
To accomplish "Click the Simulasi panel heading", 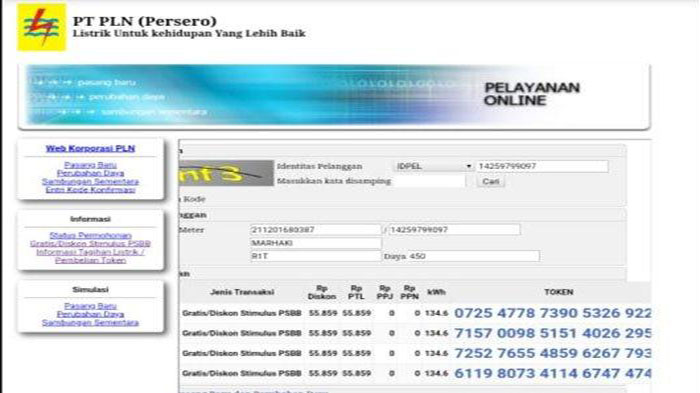I will (90, 290).
